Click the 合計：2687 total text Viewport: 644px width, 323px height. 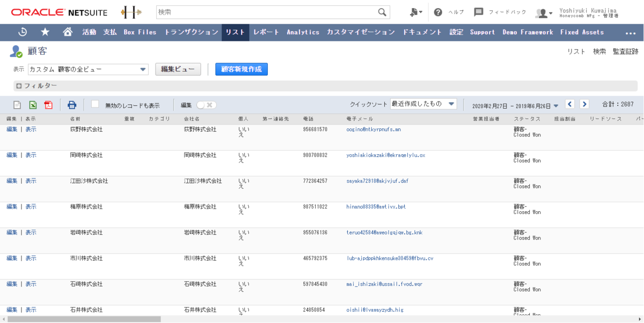[x=618, y=104]
